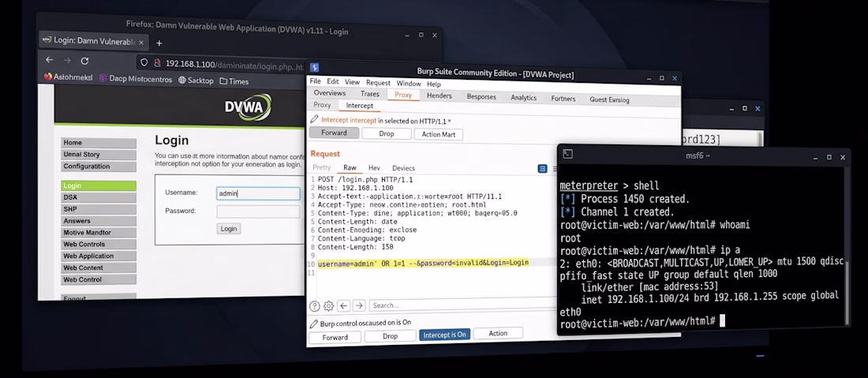Select the orange Proxy main tab

(x=403, y=95)
